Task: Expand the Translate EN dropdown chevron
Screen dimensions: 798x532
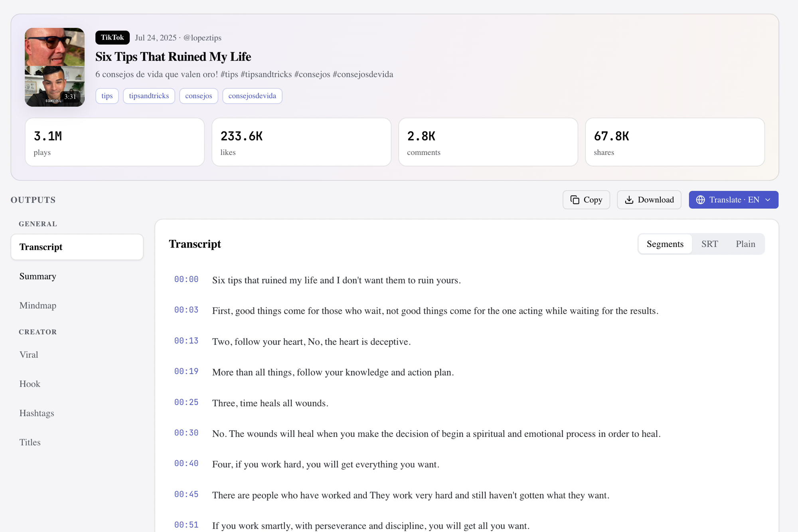Action: click(768, 200)
